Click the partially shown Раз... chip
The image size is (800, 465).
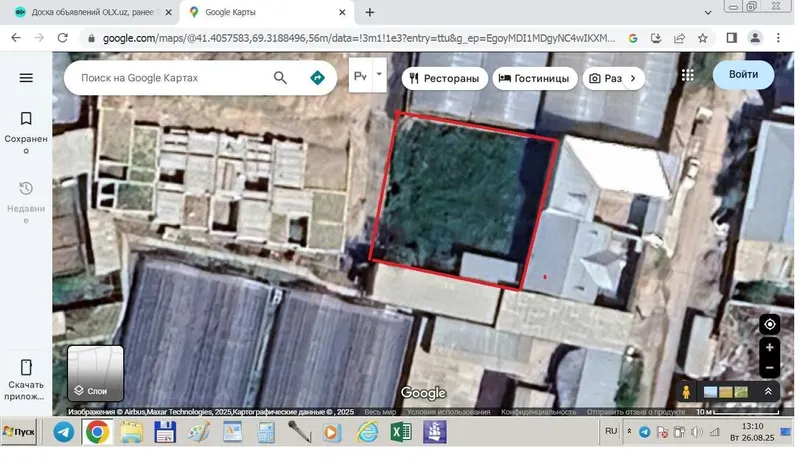pyautogui.click(x=605, y=78)
